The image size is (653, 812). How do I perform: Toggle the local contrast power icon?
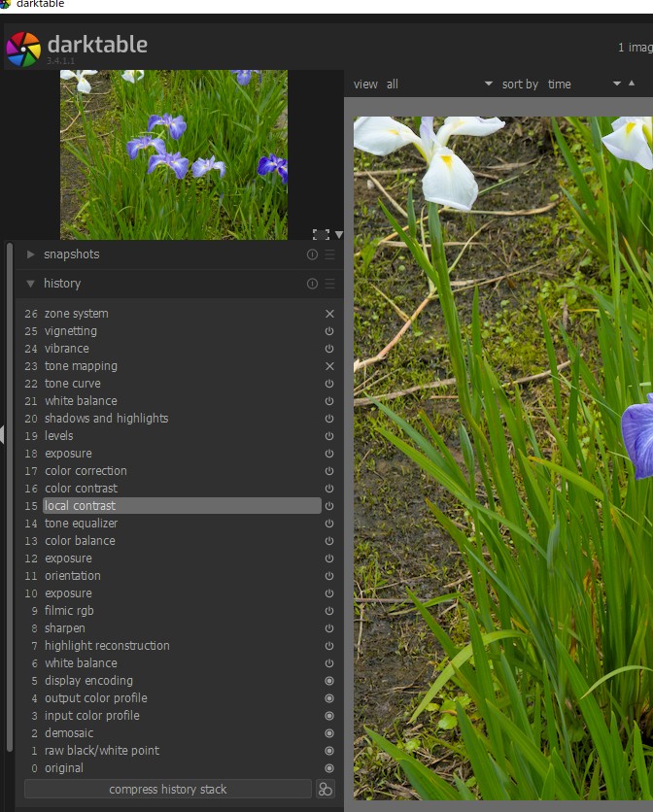click(329, 506)
